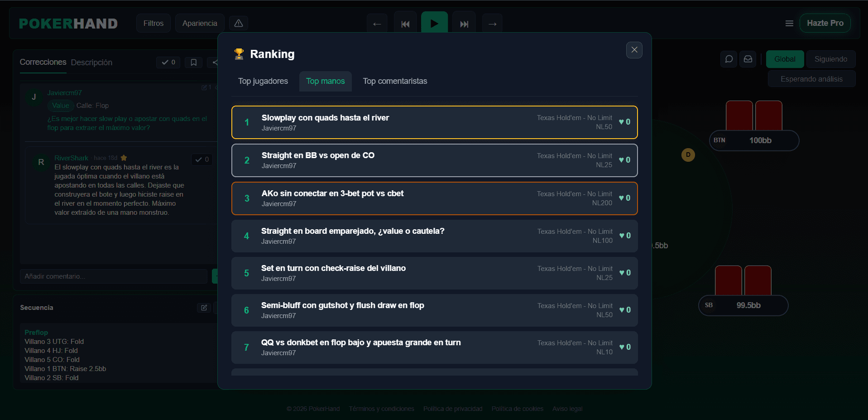This screenshot has height=420, width=868.
Task: Open the chat bubble icon
Action: point(729,59)
